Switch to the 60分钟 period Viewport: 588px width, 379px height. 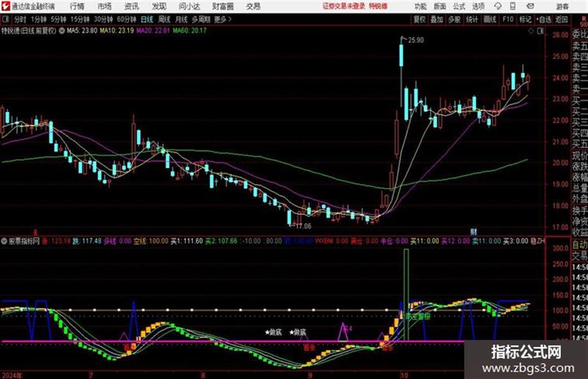pos(126,19)
